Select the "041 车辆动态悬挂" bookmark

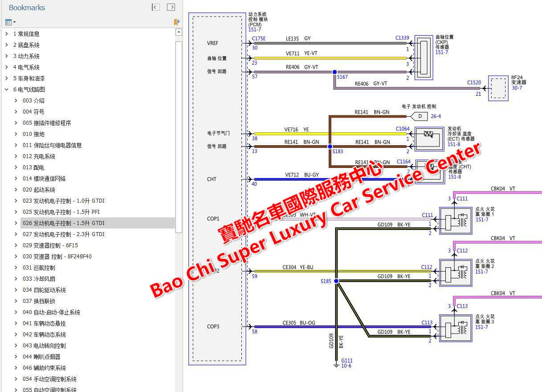[x=43, y=323]
